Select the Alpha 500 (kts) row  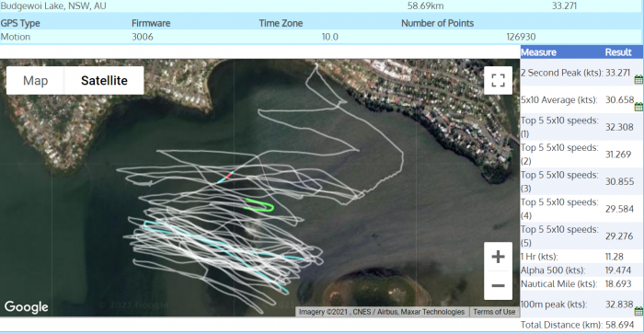[x=581, y=270]
